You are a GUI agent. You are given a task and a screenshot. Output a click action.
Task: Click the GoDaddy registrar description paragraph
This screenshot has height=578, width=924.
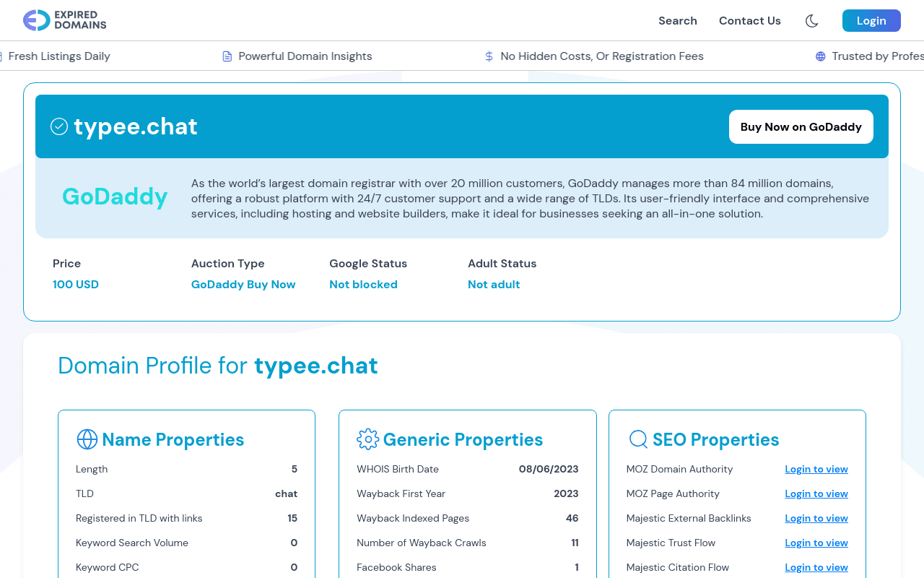coord(531,199)
